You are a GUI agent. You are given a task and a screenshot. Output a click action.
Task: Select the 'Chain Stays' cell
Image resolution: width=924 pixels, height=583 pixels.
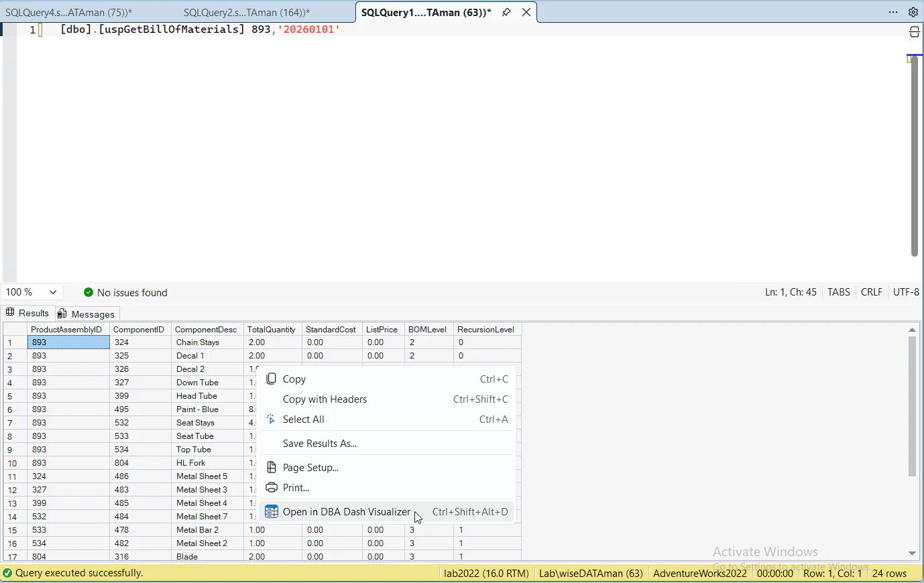[x=207, y=342]
